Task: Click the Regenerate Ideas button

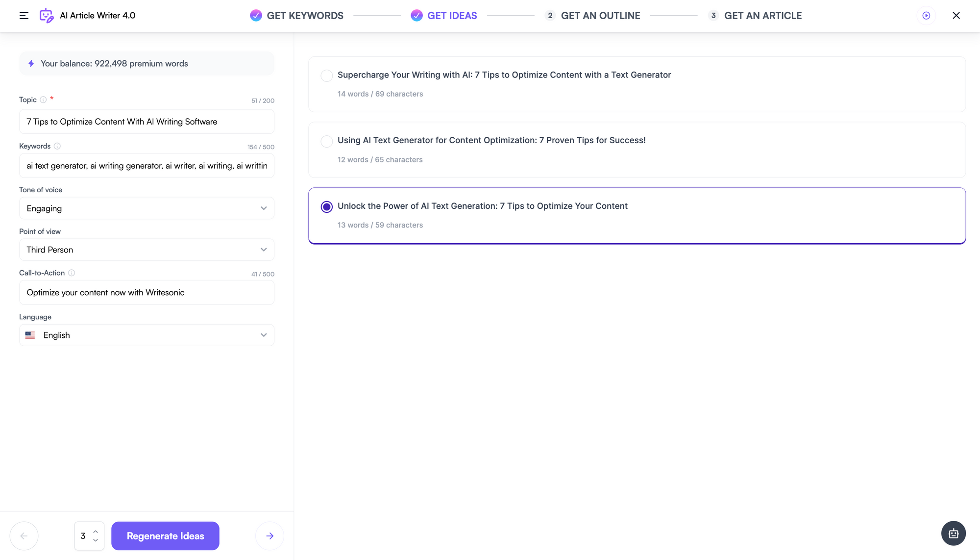Action: click(165, 535)
